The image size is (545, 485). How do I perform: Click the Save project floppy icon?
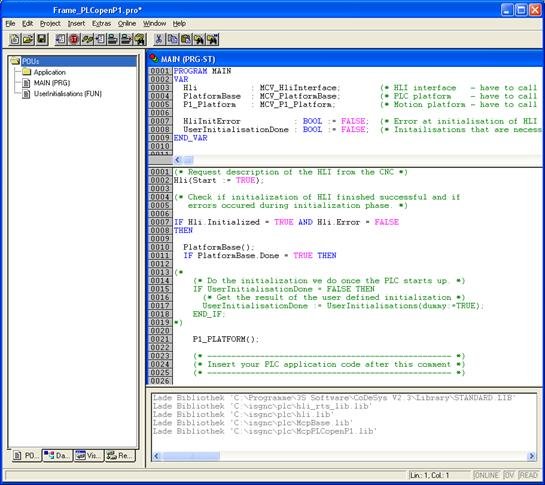pos(42,39)
